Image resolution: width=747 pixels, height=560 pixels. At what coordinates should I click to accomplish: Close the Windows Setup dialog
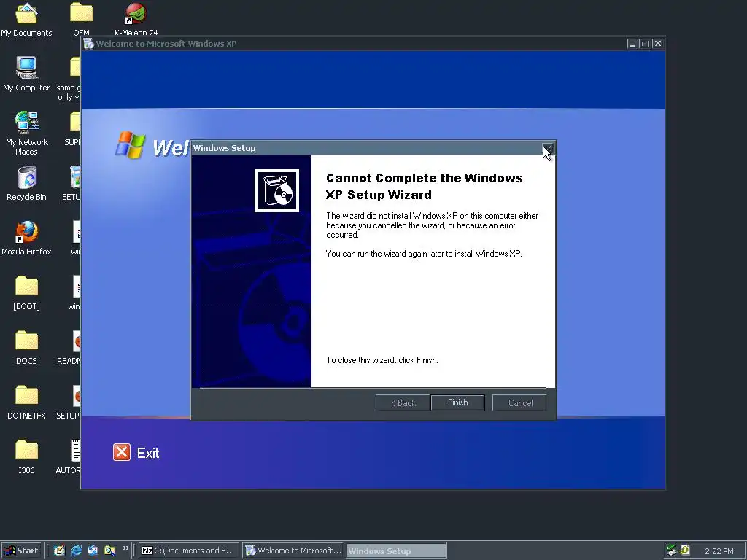pyautogui.click(x=547, y=149)
